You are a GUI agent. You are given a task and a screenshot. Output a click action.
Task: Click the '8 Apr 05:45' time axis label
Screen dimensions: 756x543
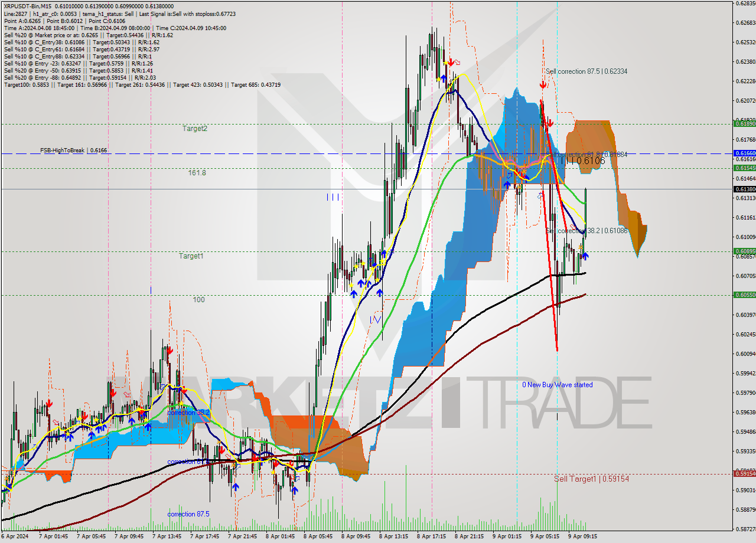(317, 537)
